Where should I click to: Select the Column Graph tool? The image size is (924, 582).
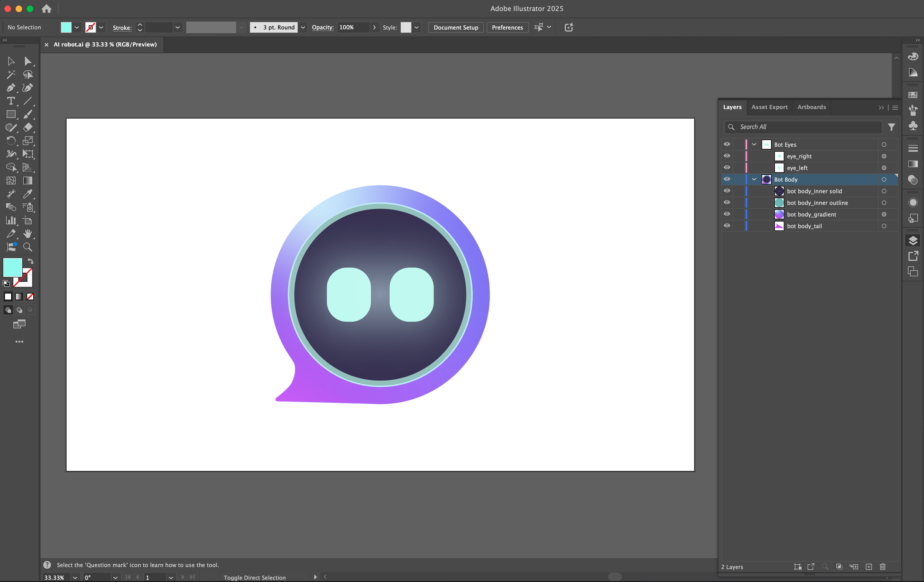point(11,220)
